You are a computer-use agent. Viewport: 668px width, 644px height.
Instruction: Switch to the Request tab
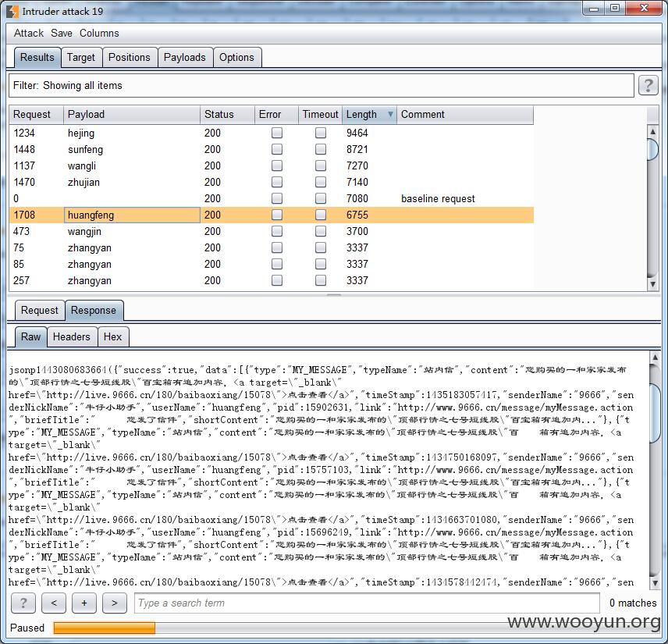40,310
